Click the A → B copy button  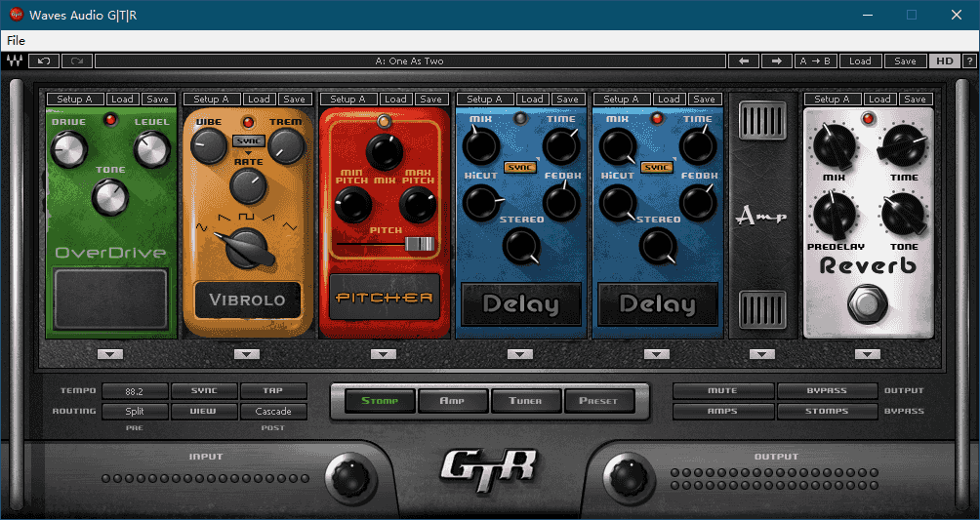pos(815,60)
